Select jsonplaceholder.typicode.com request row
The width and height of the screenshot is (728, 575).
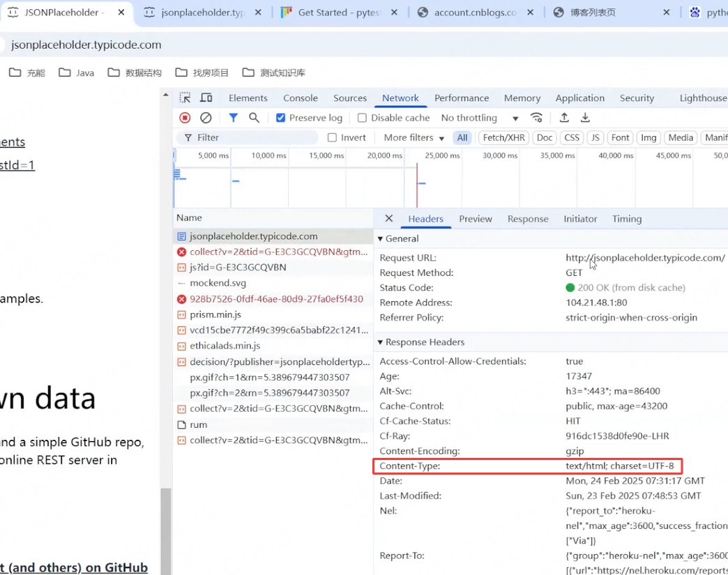coord(273,236)
